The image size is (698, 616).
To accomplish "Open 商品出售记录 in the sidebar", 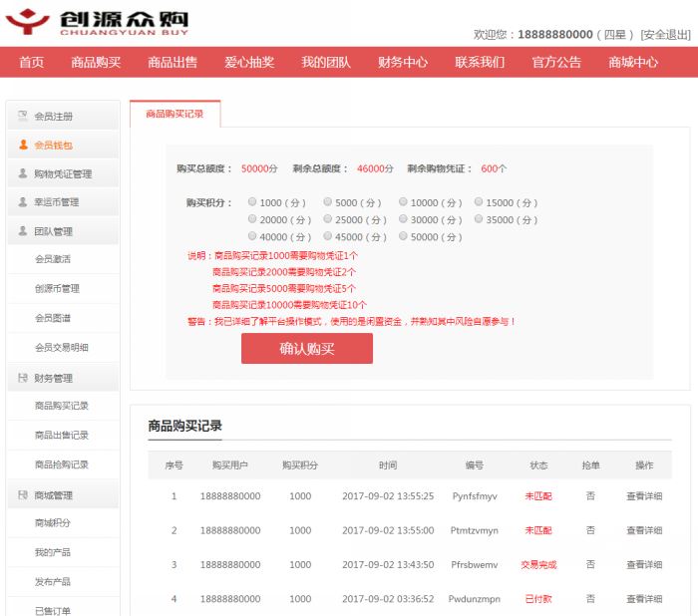I will point(62,435).
